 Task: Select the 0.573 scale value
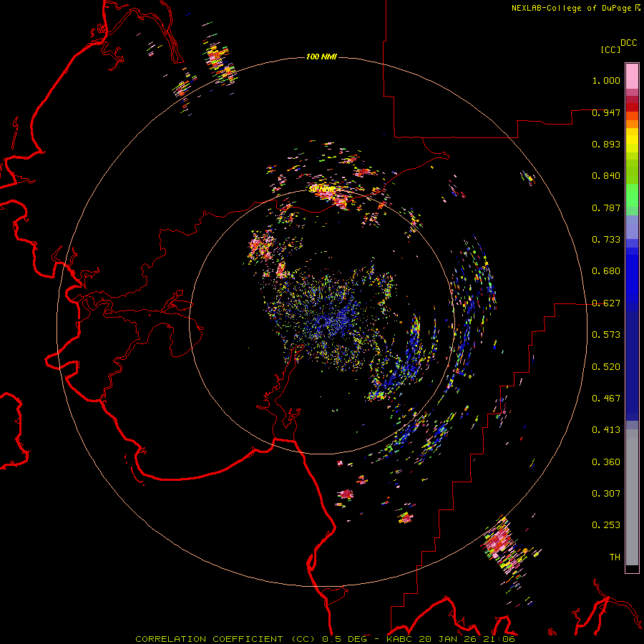coord(606,335)
